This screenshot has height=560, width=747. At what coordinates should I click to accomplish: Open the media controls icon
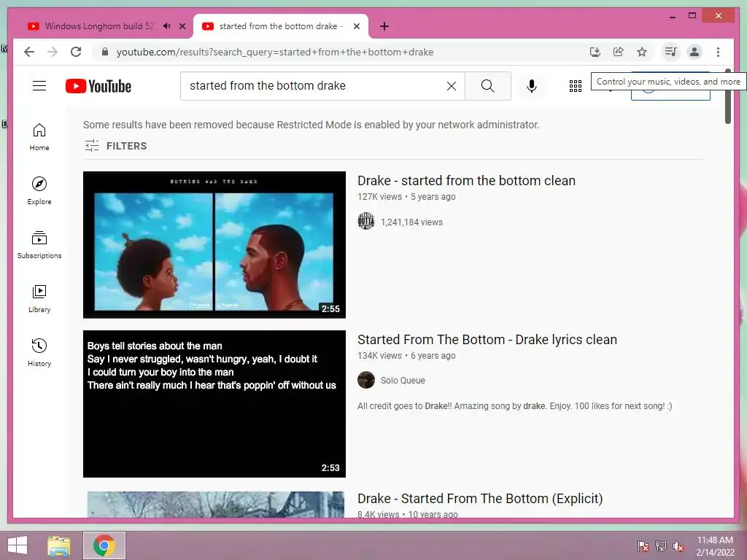671,52
